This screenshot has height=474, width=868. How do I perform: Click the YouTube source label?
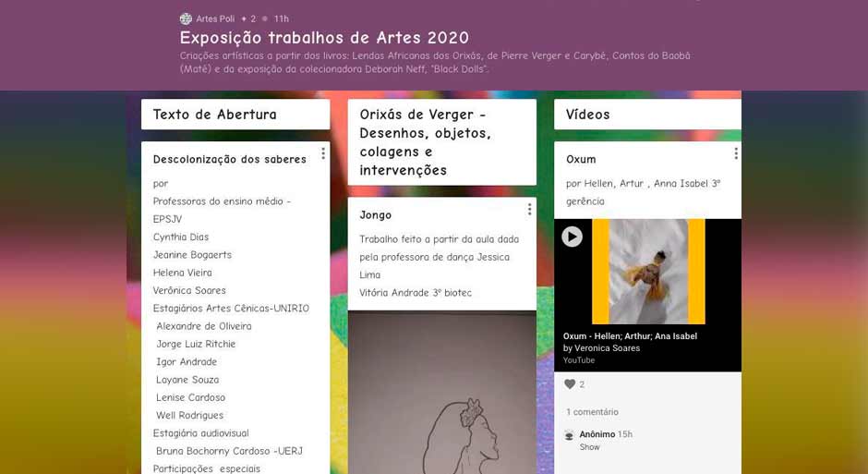coord(579,360)
